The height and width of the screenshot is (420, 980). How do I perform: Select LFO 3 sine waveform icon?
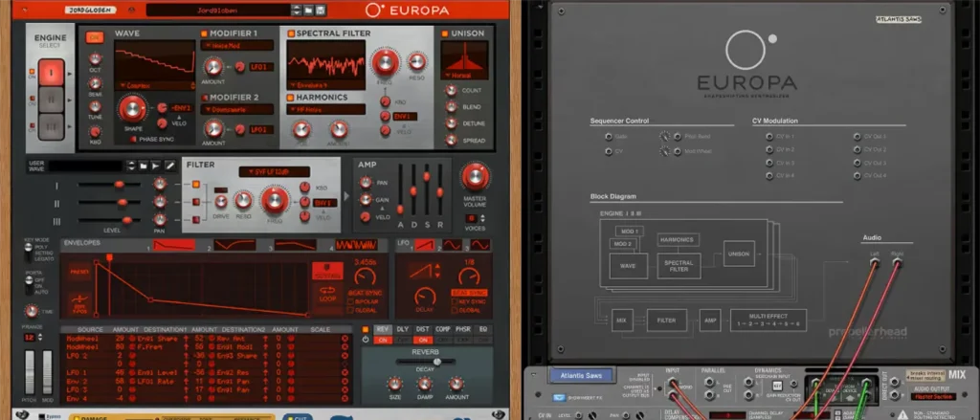480,245
